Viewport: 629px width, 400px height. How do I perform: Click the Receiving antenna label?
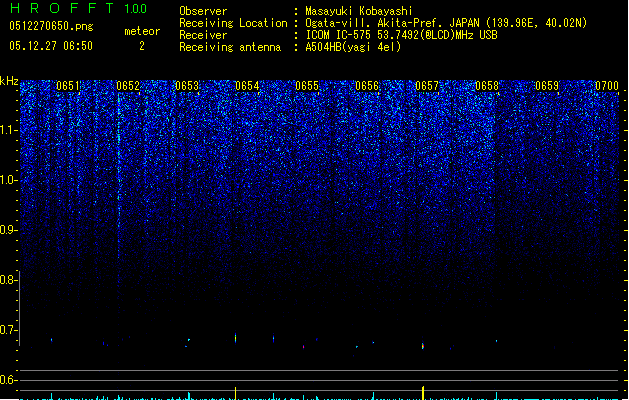230,47
